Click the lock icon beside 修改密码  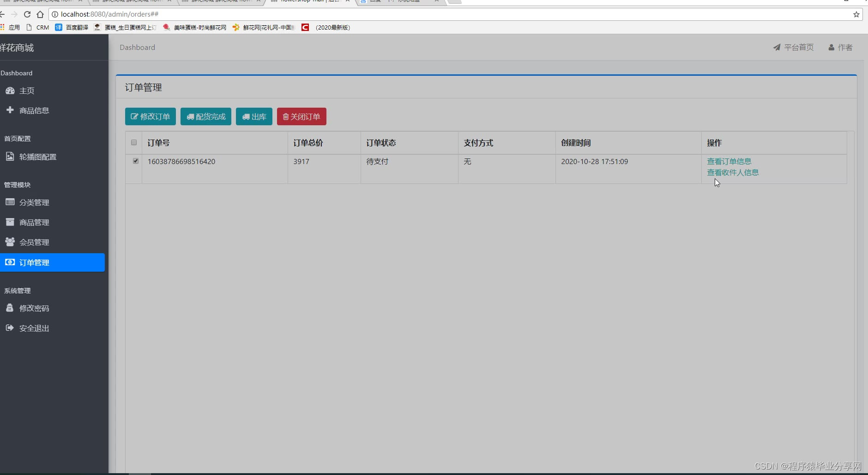coord(10,308)
